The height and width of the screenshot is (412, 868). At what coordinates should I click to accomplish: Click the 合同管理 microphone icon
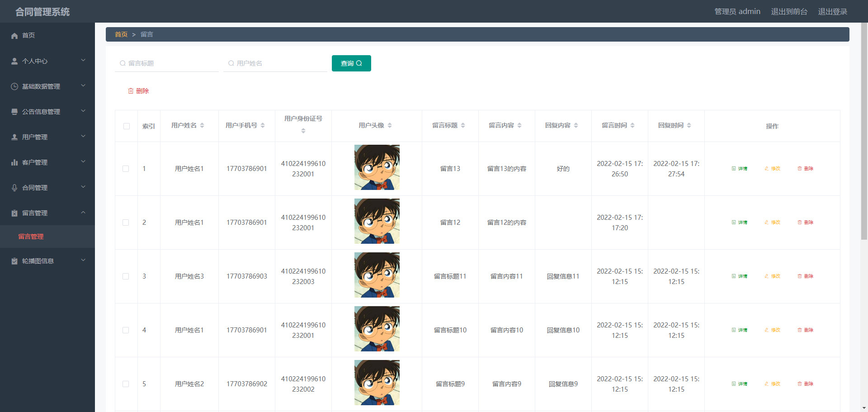point(14,188)
